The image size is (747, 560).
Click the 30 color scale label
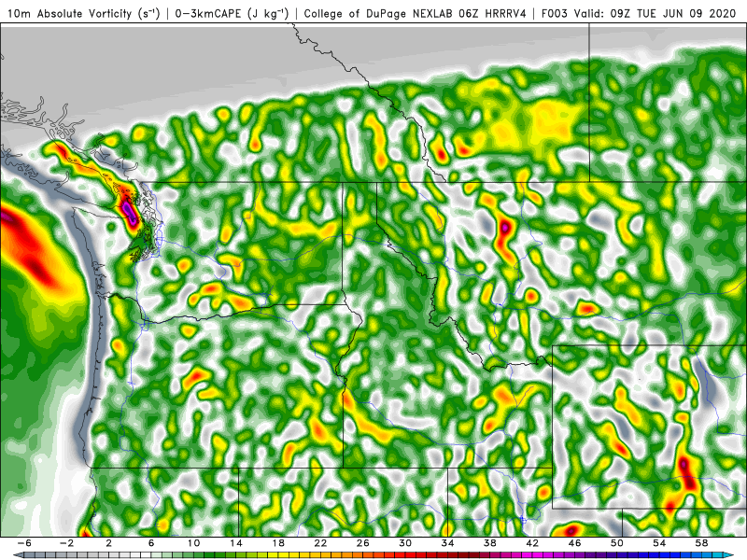pos(405,543)
